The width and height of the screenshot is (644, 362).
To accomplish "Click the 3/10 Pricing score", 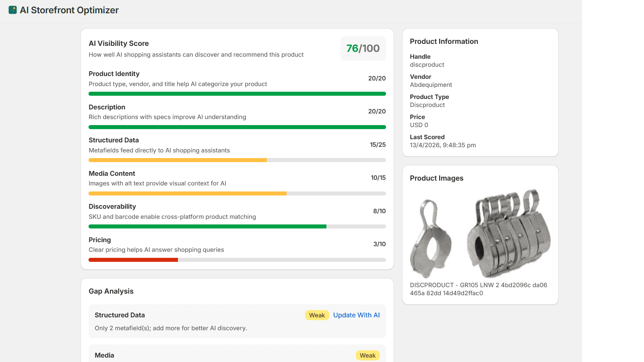I will 379,244.
